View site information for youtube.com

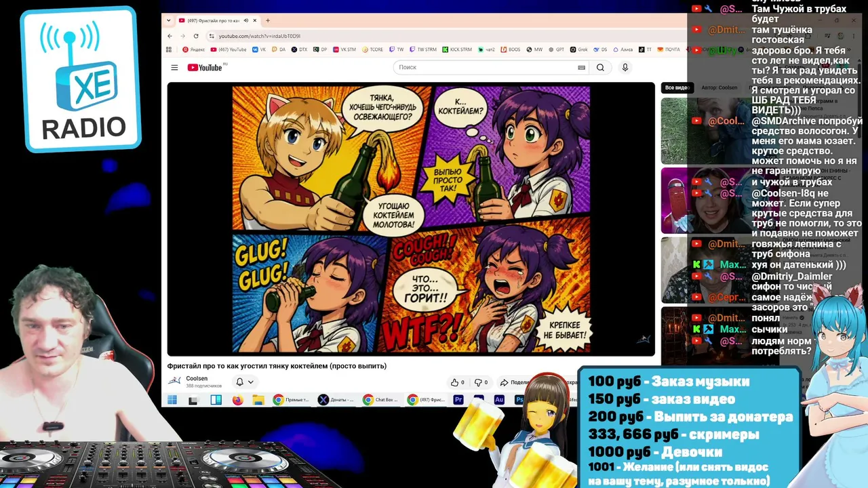(212, 36)
